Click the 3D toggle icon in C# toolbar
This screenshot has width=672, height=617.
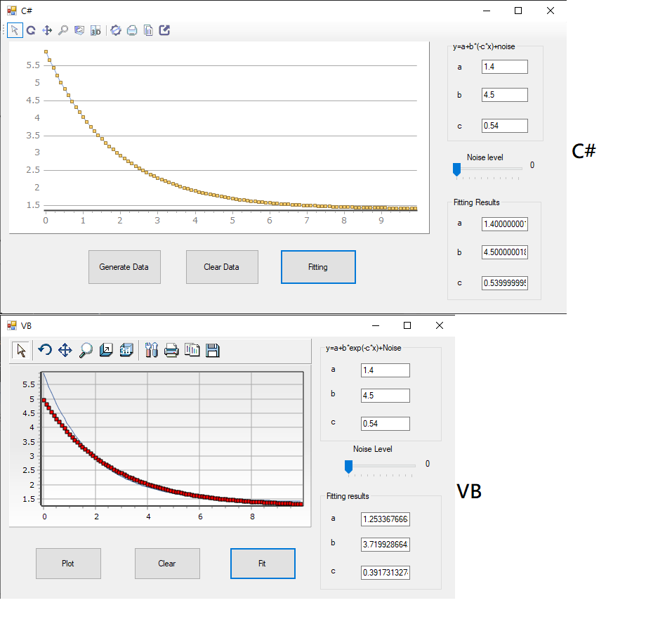coord(95,30)
